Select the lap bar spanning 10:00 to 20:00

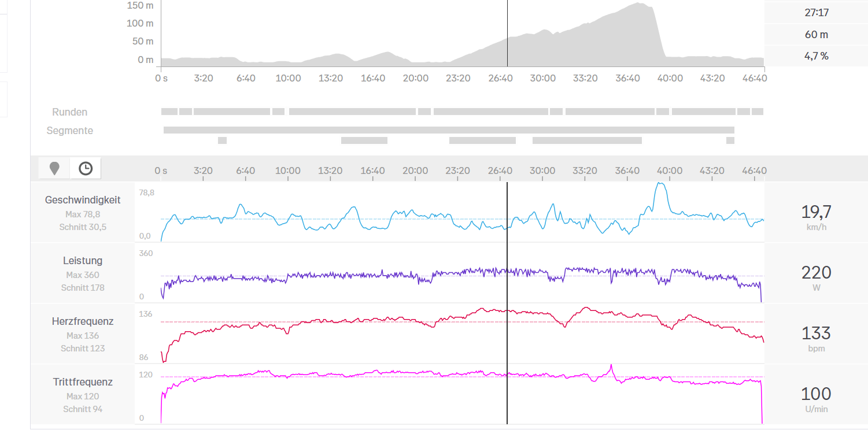352,112
